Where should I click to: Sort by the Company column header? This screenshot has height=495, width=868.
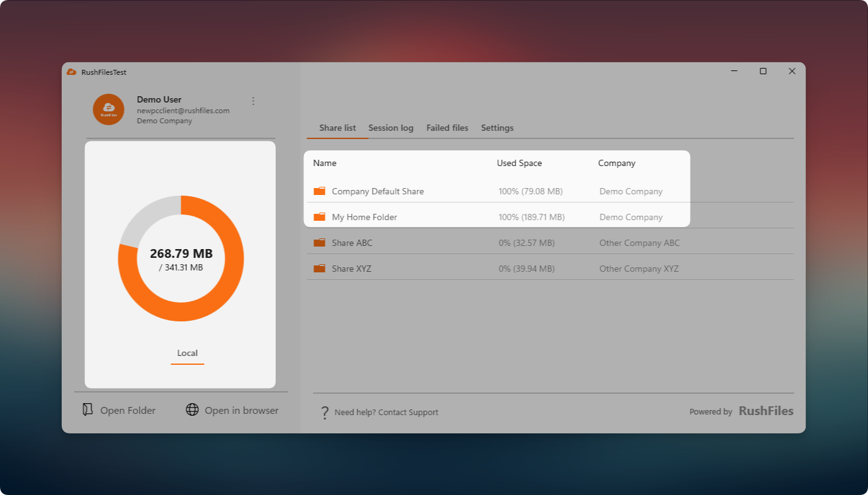click(617, 163)
